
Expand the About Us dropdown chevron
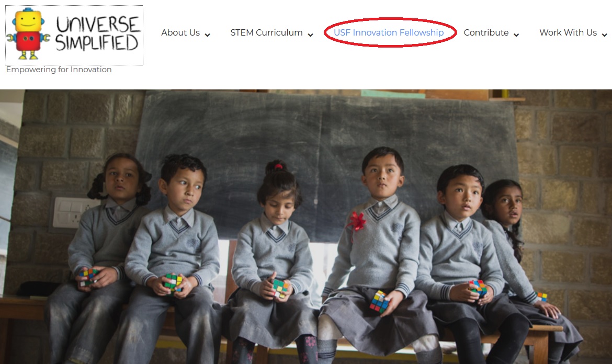pyautogui.click(x=207, y=35)
